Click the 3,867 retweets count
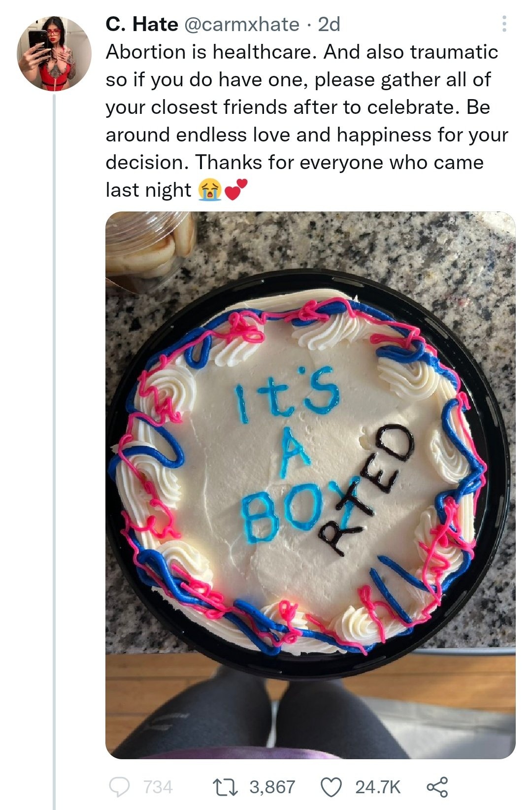 [272, 787]
